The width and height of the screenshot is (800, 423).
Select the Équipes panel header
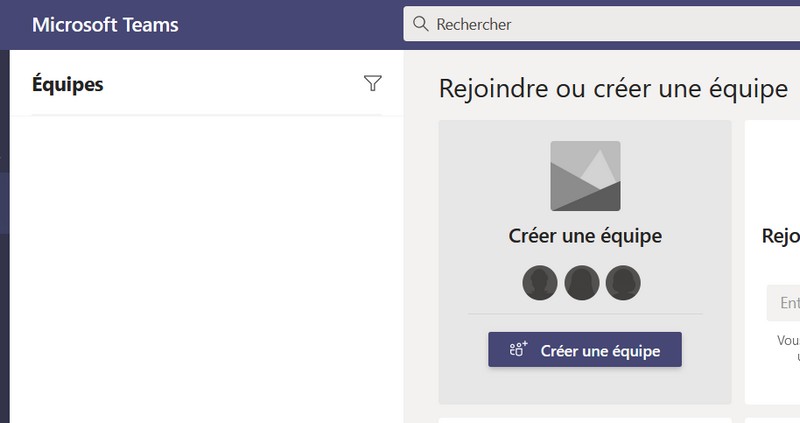[68, 84]
